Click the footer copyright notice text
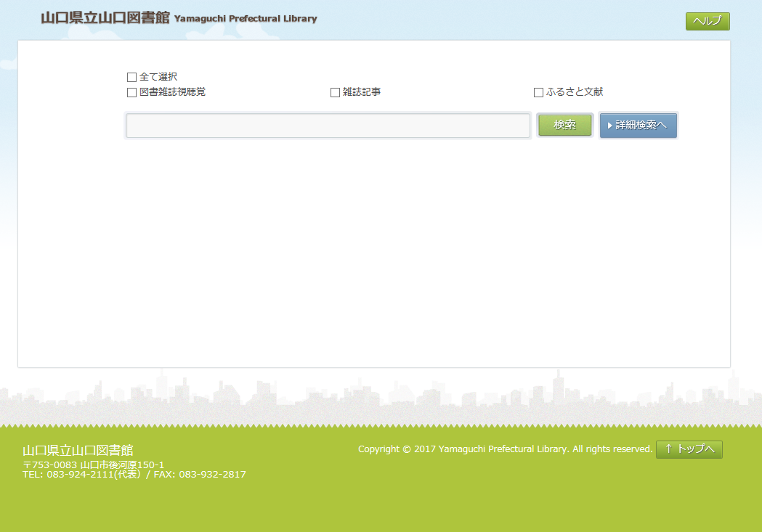Image resolution: width=762 pixels, height=532 pixels. [x=505, y=449]
